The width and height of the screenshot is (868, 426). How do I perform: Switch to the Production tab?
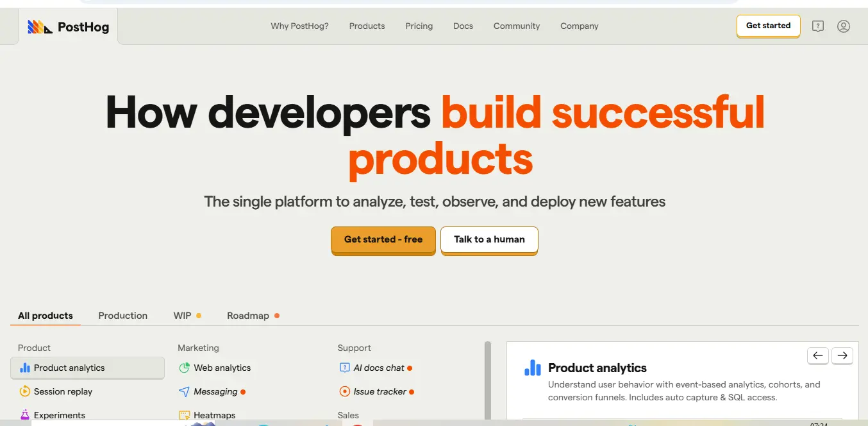[123, 316]
